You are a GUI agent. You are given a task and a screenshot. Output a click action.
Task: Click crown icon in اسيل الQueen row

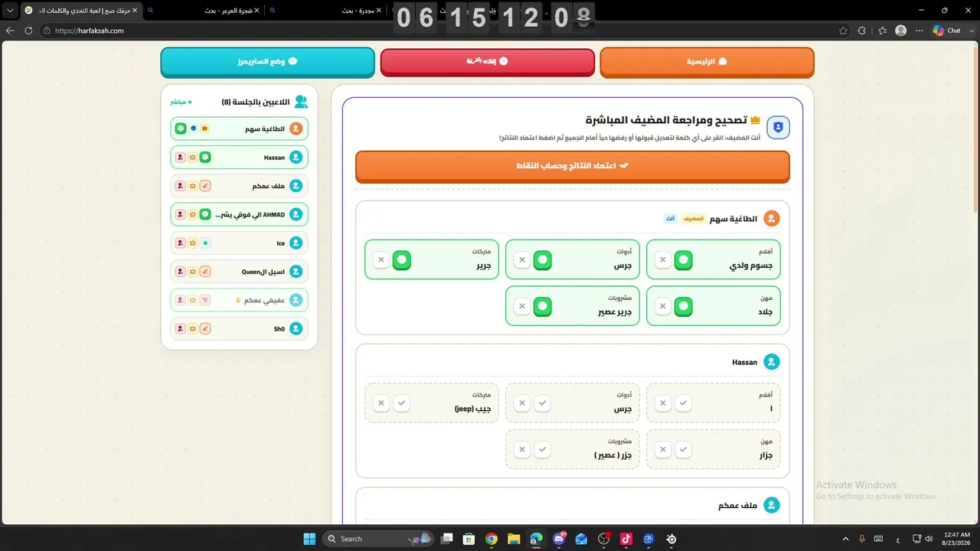(193, 272)
